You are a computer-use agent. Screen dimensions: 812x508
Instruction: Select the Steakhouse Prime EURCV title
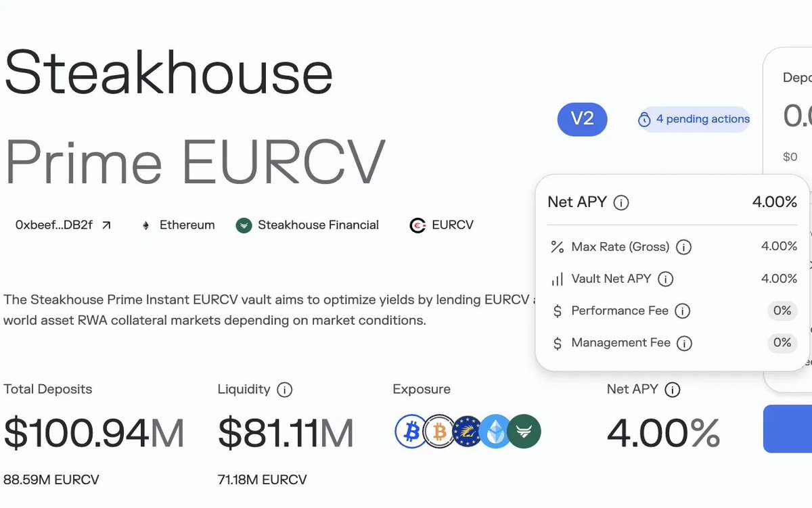195,118
